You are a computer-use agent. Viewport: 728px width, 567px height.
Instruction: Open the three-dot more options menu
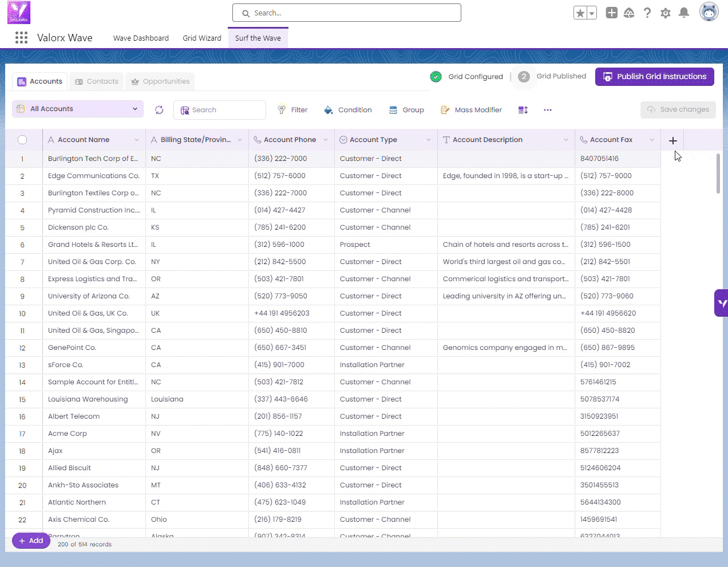(x=548, y=110)
